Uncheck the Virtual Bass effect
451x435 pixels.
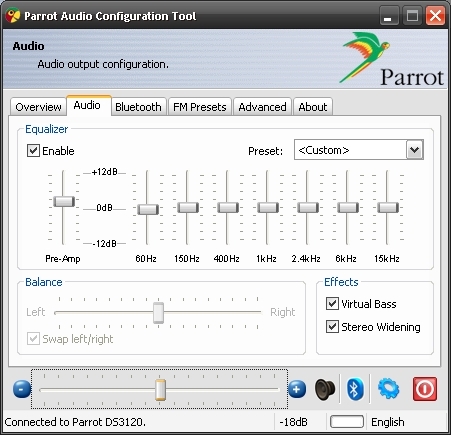332,304
